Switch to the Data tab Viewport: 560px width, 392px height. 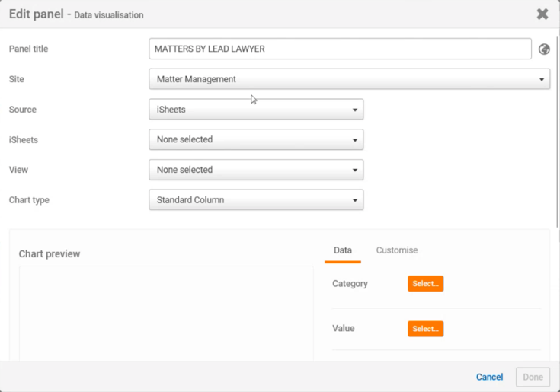tap(343, 250)
